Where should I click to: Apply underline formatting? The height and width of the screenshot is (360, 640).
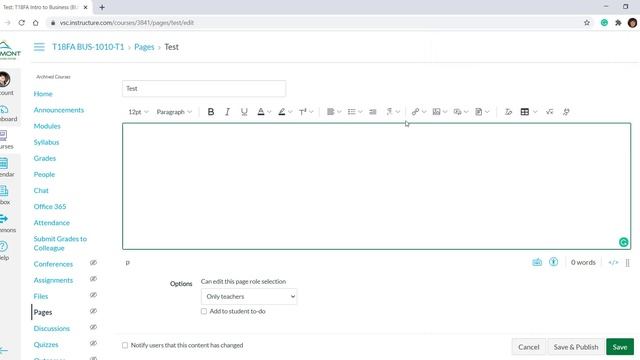pos(244,112)
